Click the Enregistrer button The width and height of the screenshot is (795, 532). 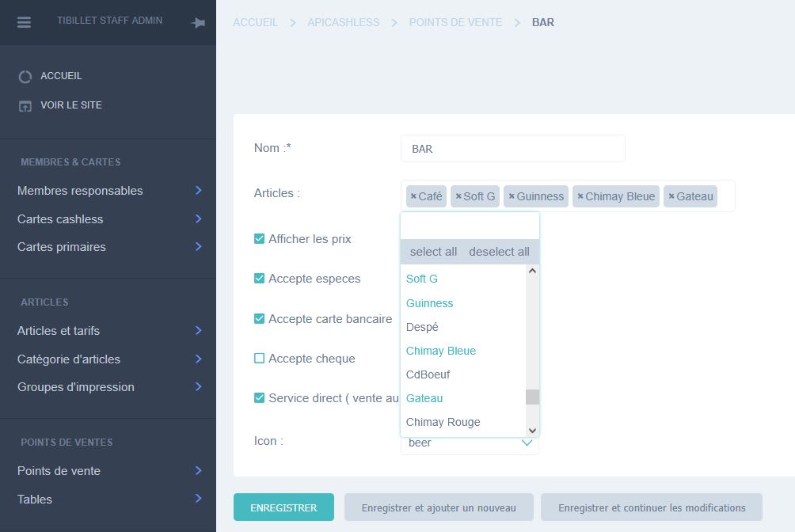283,507
